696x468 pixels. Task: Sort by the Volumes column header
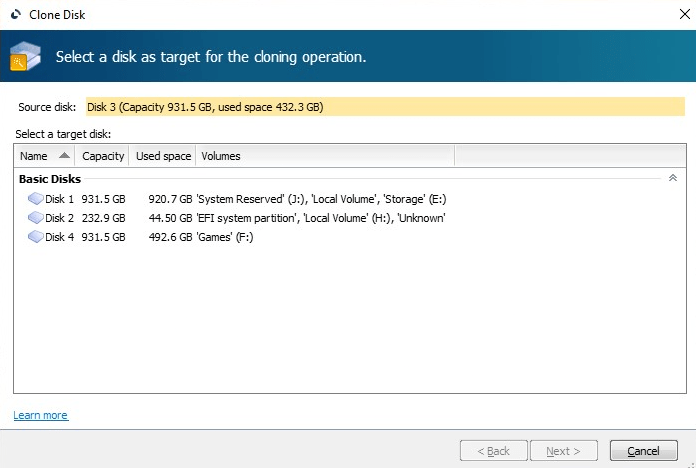pos(325,156)
